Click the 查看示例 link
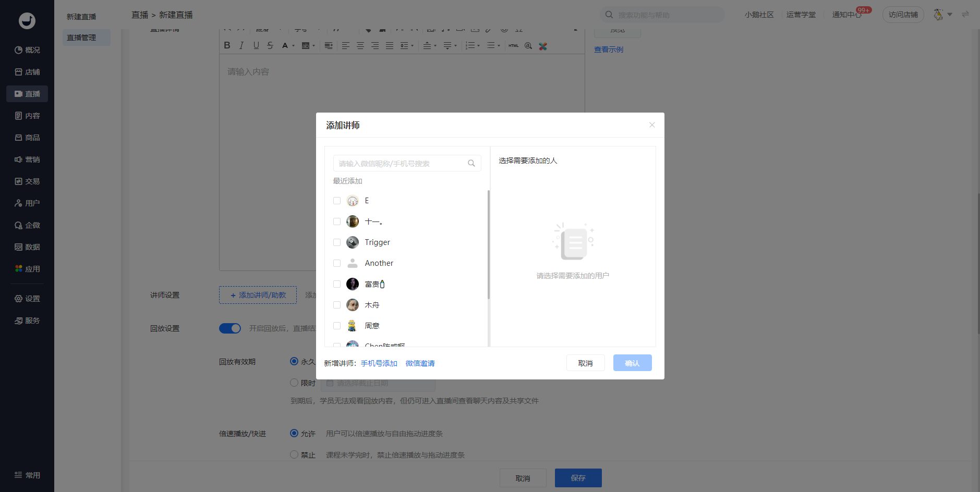980x492 pixels. click(609, 50)
